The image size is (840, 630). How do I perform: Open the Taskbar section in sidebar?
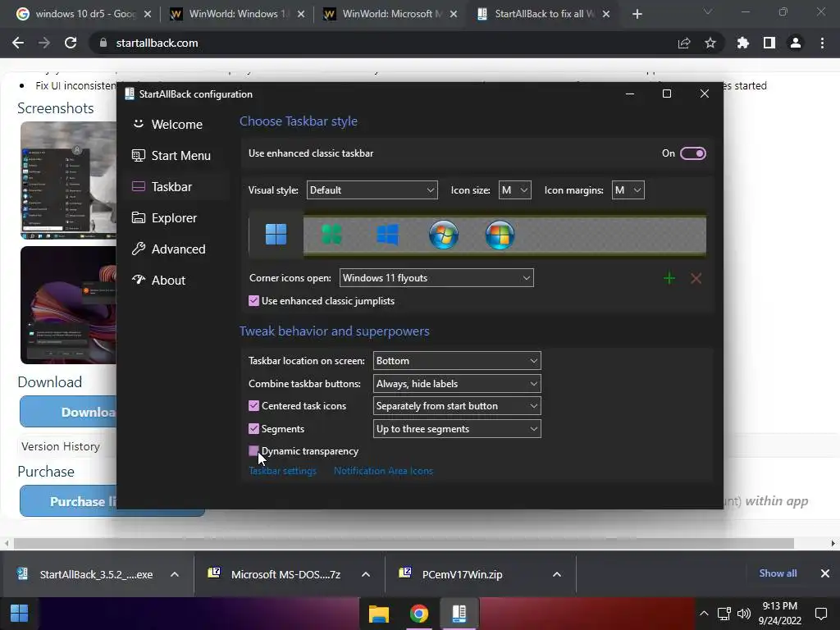tap(176, 186)
